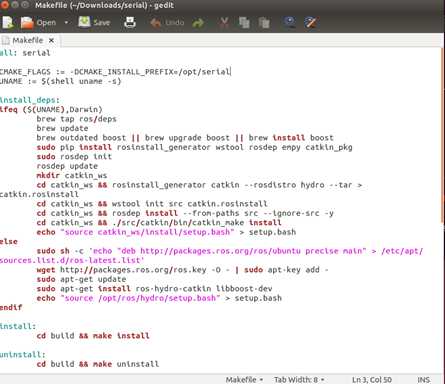Click the 'sudo apt-get update' line
The image size is (445, 384).
pyautogui.click(x=81, y=279)
